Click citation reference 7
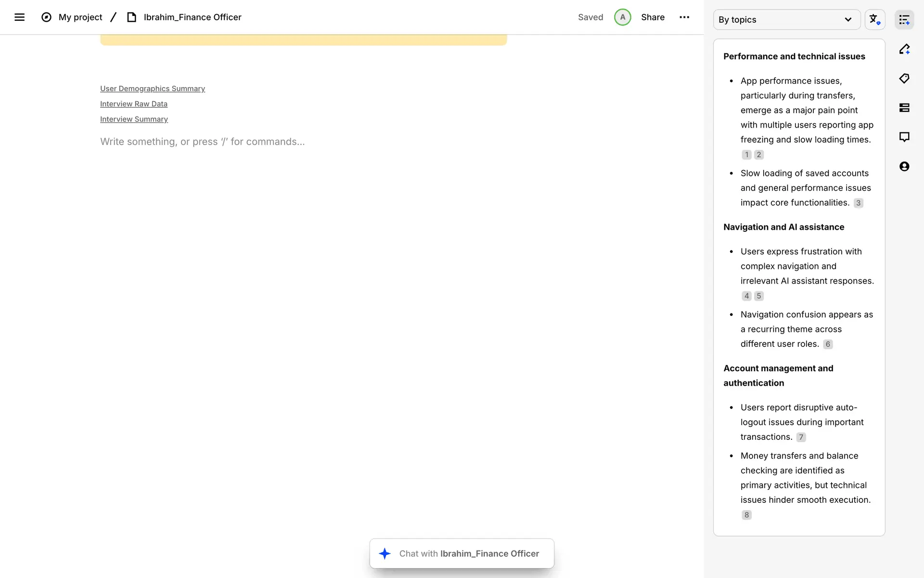The height and width of the screenshot is (578, 924). point(801,437)
